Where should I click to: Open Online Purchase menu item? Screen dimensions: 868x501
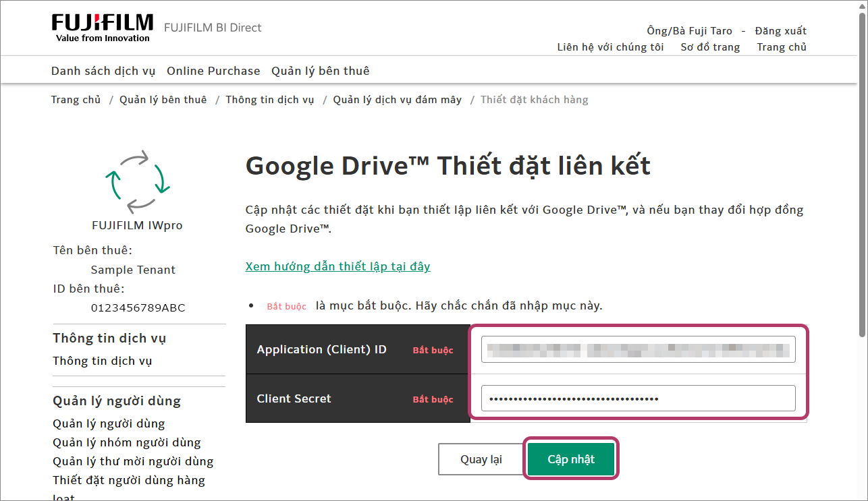point(213,71)
